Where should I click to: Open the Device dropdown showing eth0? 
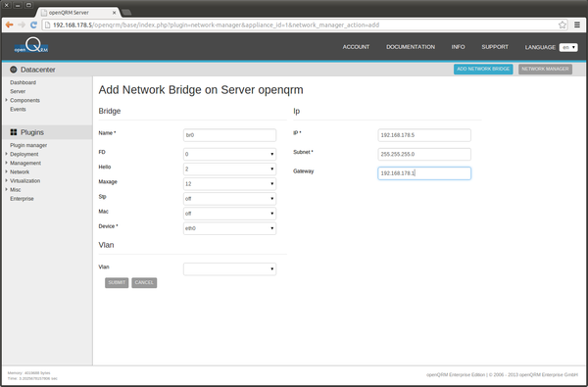229,228
